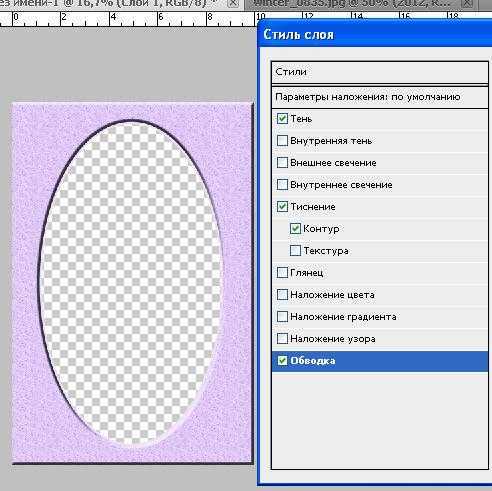Select the Тиснение effect row label
This screenshot has height=491, width=492.
point(313,207)
